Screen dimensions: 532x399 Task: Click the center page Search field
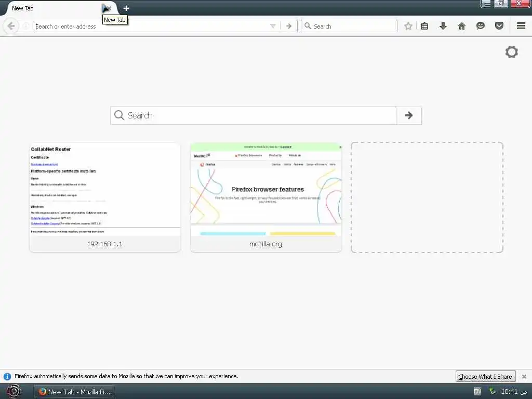tap(253, 115)
